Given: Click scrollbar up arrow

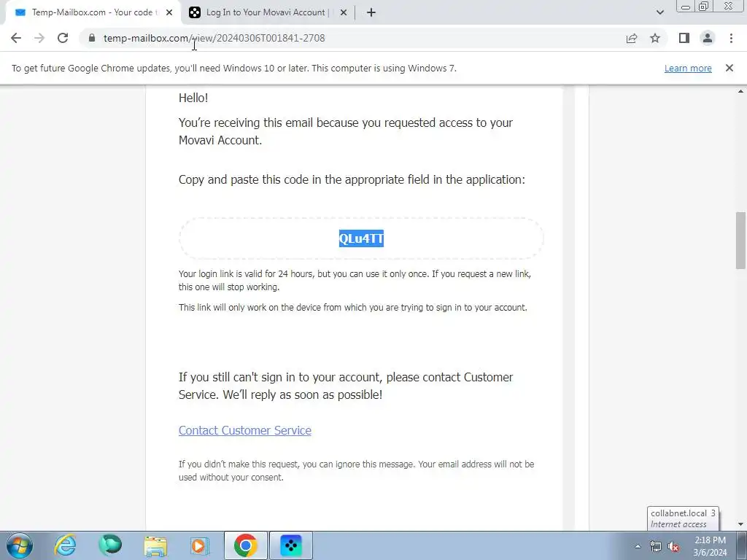Looking at the screenshot, I should pyautogui.click(x=740, y=91).
